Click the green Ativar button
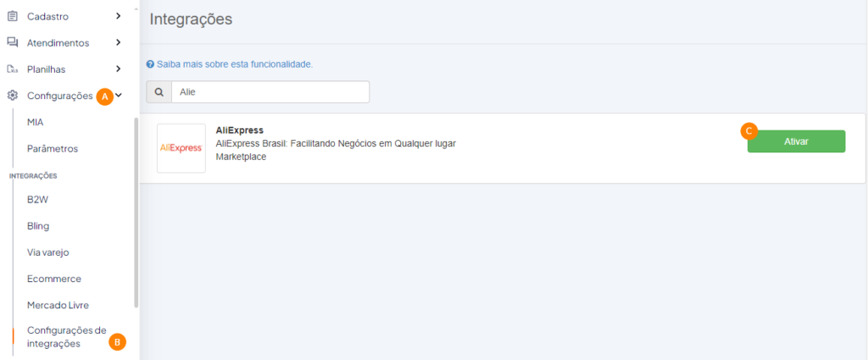This screenshot has height=360, width=868. click(796, 141)
